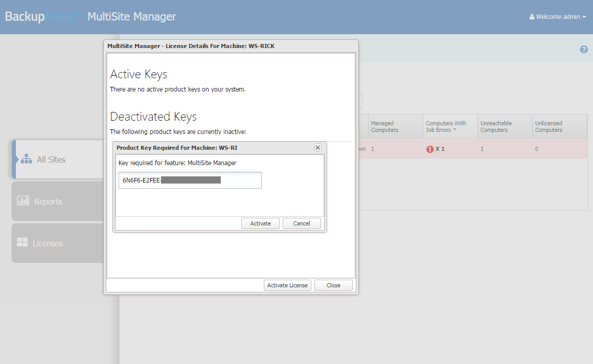Open the Licenses tab

[x=58, y=243]
